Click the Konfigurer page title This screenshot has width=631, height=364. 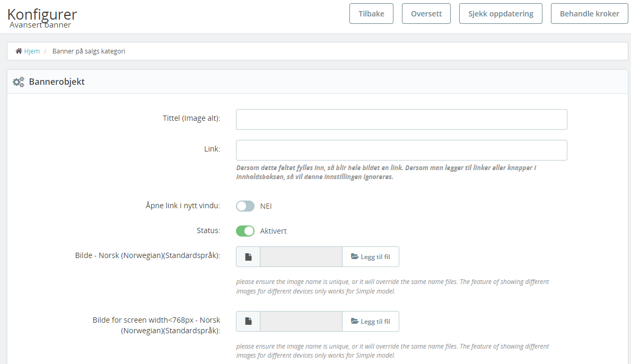(x=42, y=14)
